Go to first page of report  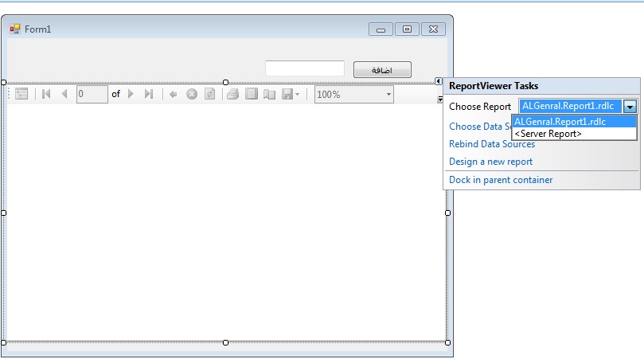[x=46, y=94]
